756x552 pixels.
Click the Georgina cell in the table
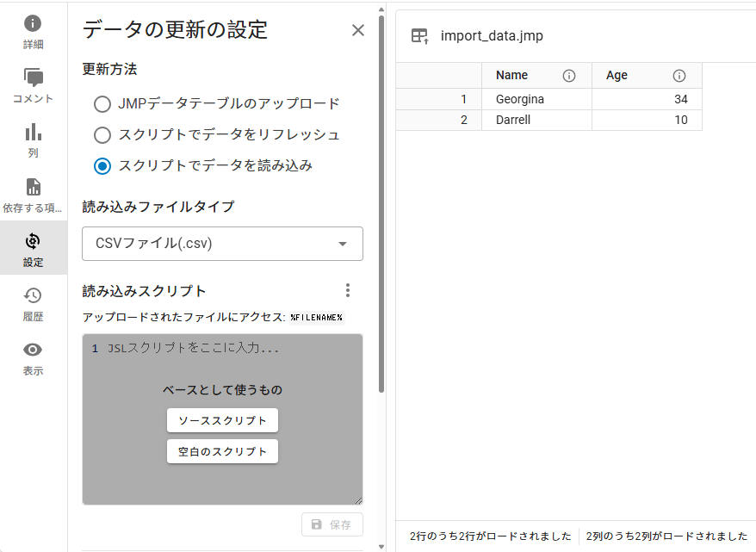(519, 99)
